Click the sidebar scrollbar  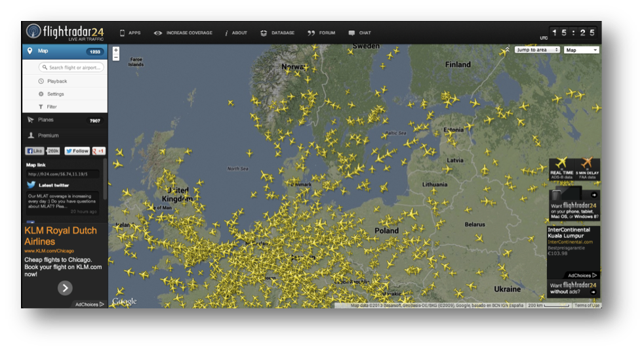click(x=105, y=179)
